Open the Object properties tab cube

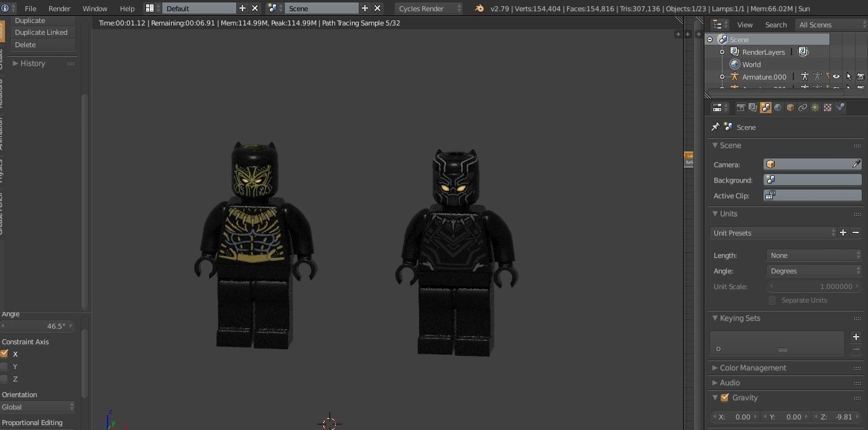tap(790, 107)
